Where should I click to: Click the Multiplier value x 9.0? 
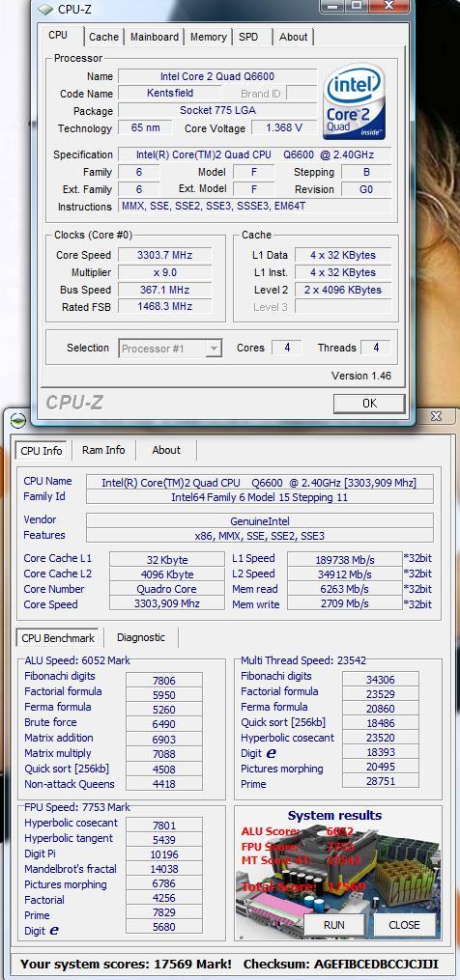[164, 272]
